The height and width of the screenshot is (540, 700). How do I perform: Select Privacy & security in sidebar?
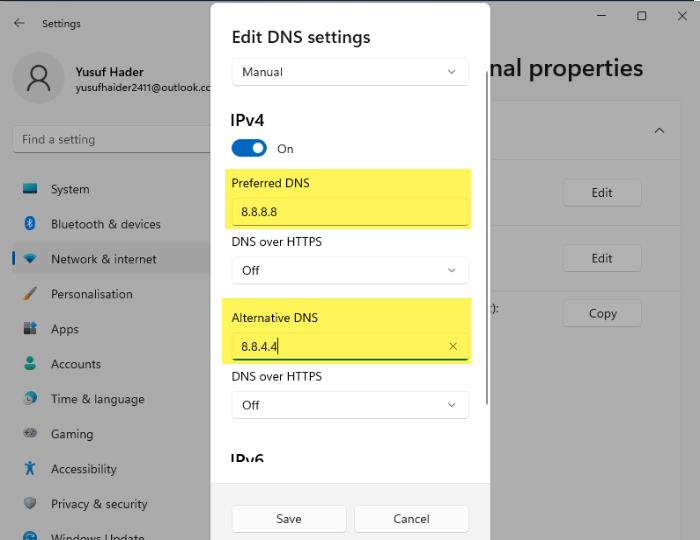point(99,504)
